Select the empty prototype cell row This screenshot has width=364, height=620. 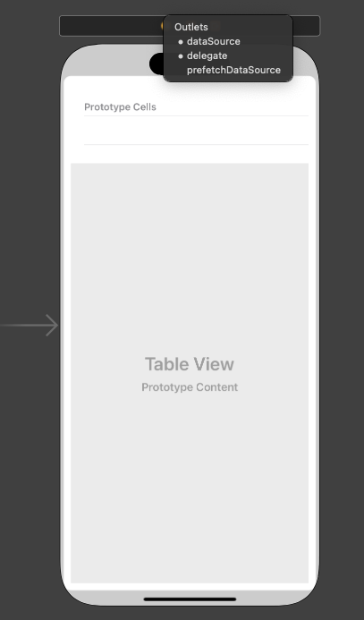[196, 131]
